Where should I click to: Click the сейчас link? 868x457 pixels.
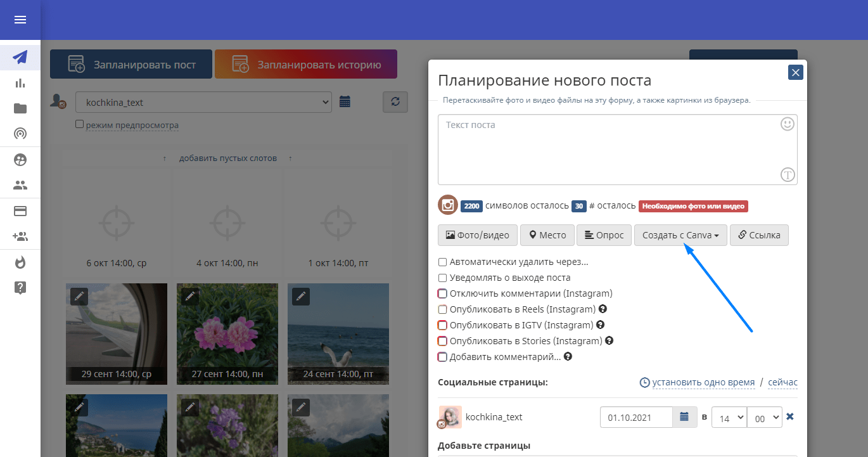pos(783,382)
